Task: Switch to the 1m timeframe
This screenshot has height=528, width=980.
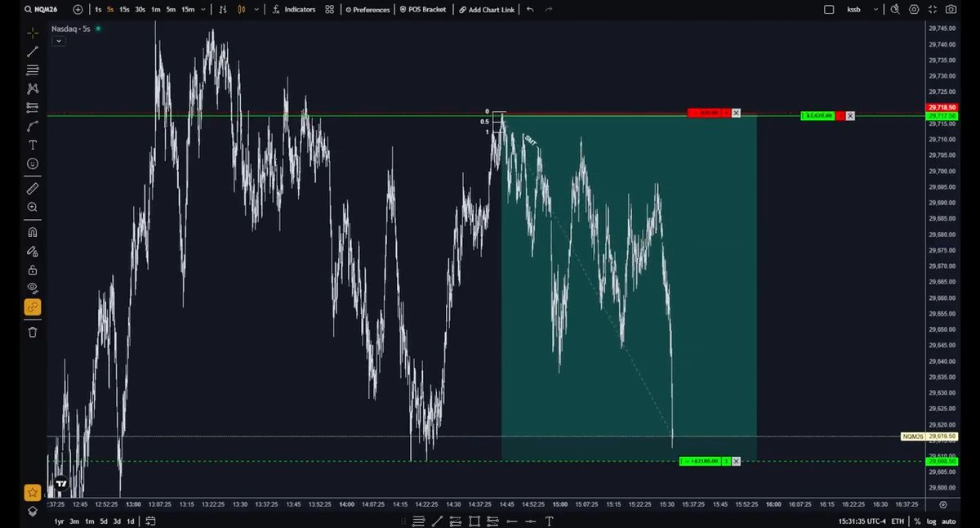Action: click(155, 10)
